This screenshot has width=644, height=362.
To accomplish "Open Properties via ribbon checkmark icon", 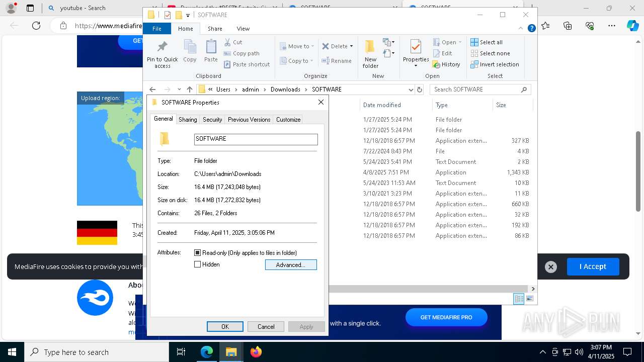I will coord(416,47).
